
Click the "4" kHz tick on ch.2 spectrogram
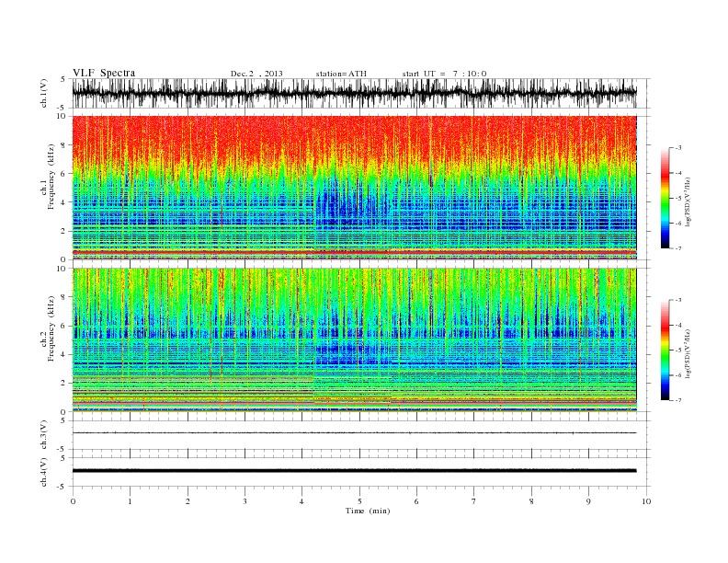pyautogui.click(x=63, y=354)
